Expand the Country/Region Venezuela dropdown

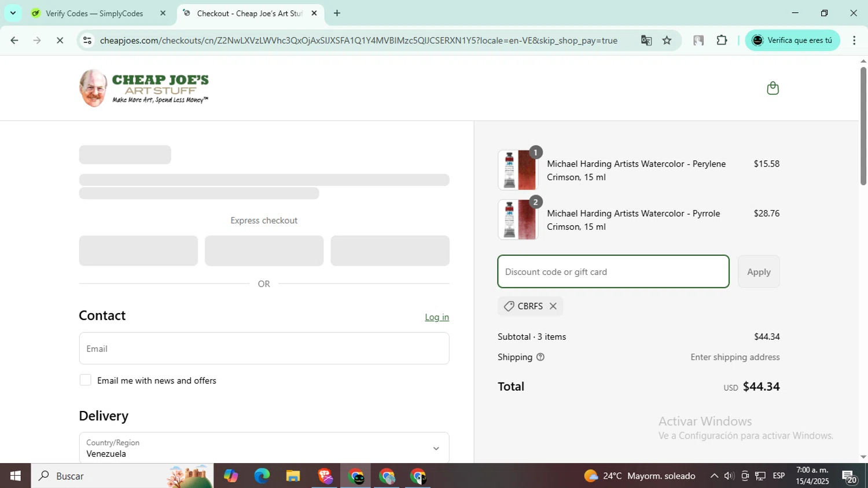pyautogui.click(x=264, y=448)
